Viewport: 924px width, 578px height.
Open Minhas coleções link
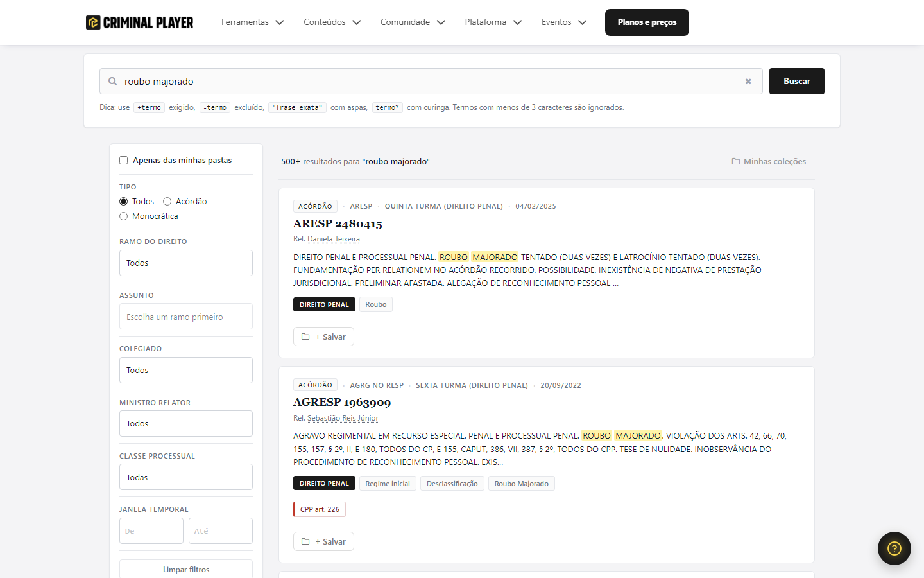(x=769, y=162)
